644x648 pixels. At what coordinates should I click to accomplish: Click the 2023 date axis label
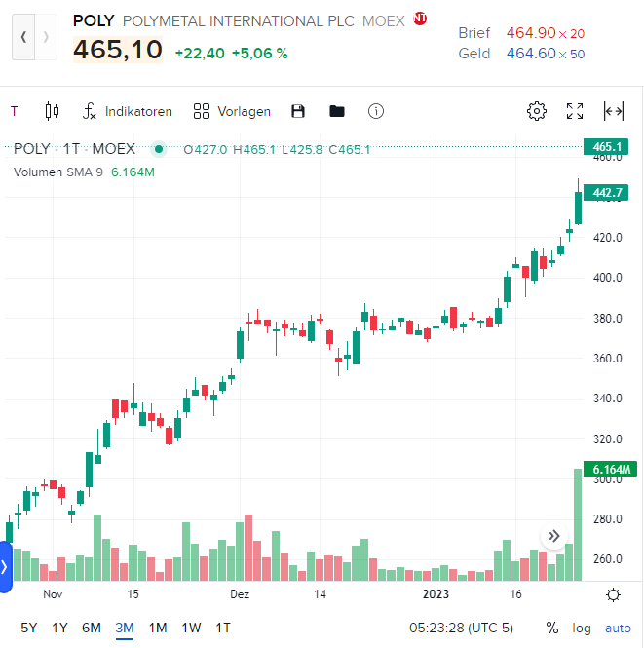[436, 594]
